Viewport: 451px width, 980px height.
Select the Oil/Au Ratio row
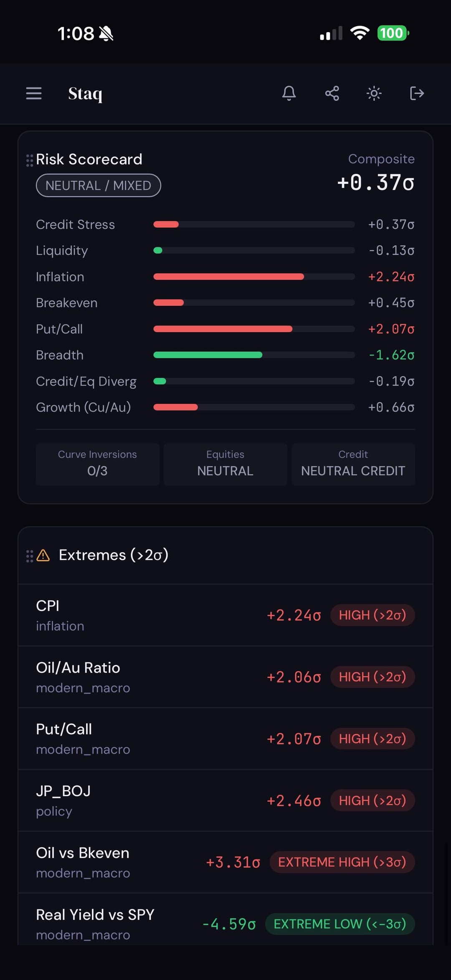pyautogui.click(x=225, y=677)
